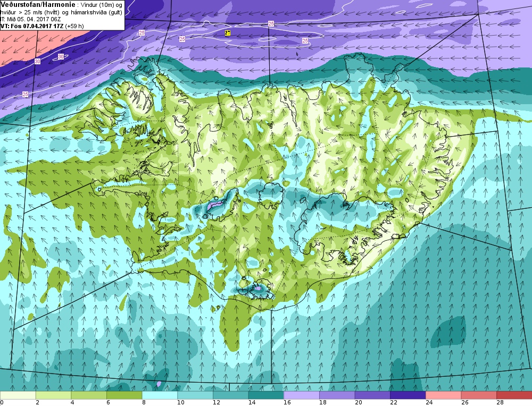Viewport: 532px width, 406px height.
Task: Click the legend scale value '8'
Action: tap(144, 403)
